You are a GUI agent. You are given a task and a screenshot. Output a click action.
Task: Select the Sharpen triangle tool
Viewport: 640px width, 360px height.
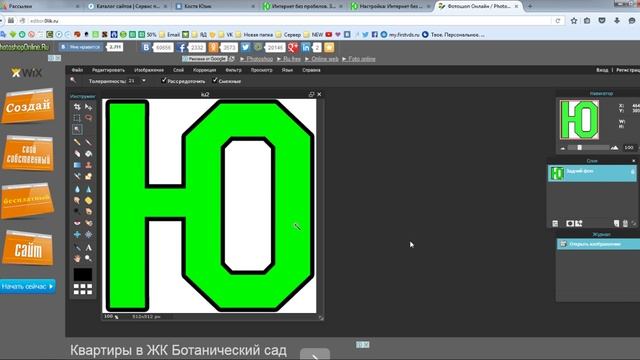(x=88, y=189)
